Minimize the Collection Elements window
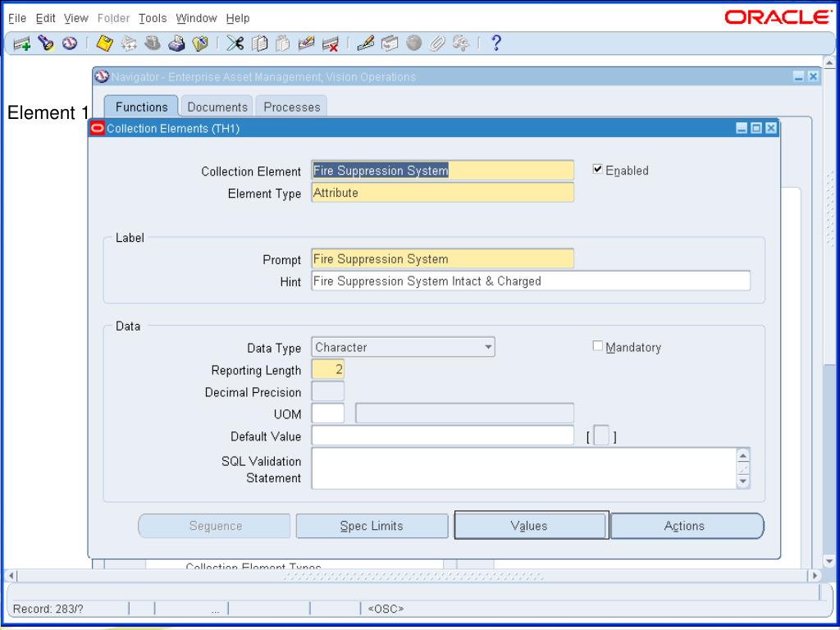 point(742,128)
